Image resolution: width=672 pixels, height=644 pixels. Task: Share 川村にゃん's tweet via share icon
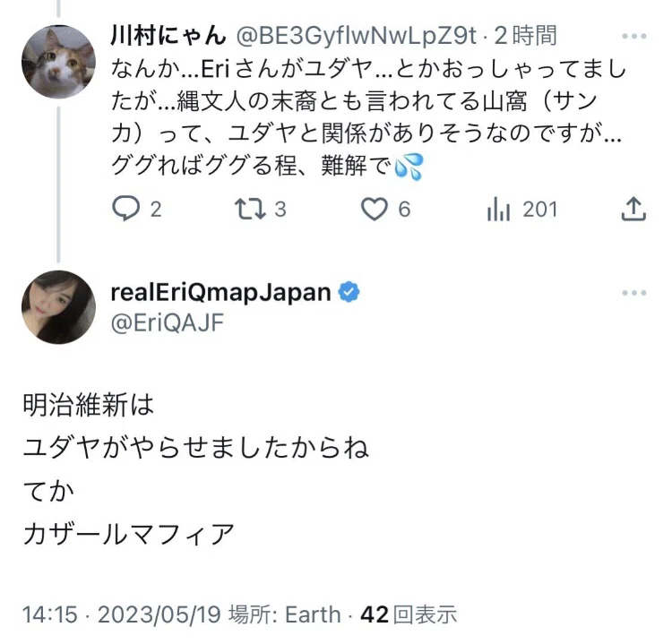tap(633, 209)
